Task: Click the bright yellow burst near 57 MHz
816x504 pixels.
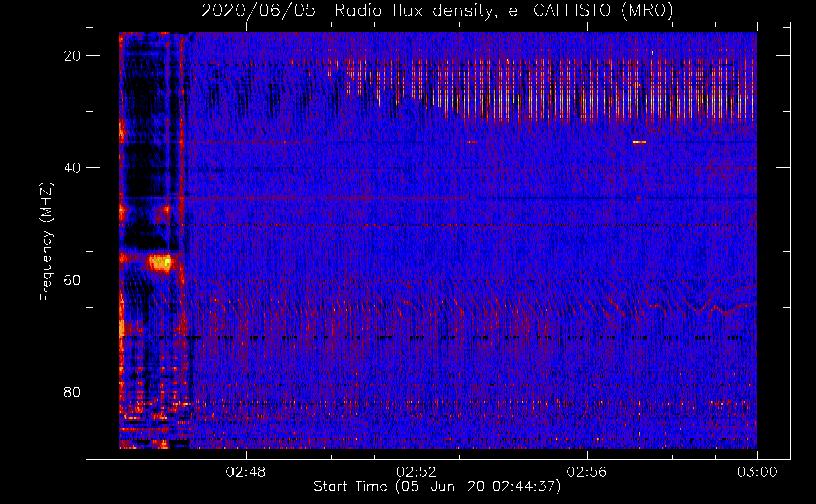Action: pyautogui.click(x=160, y=262)
